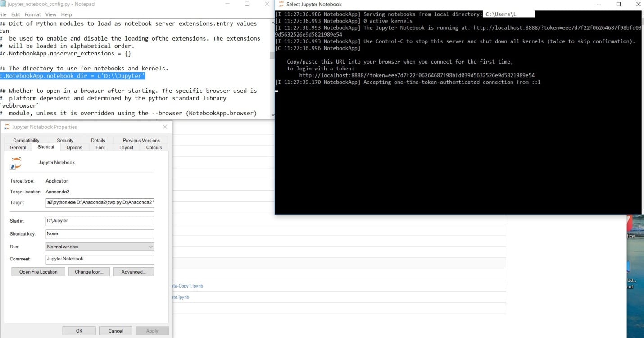Minimize the Select Jupyter Notebook console
Screen dimensions: 644x338
pos(599,5)
